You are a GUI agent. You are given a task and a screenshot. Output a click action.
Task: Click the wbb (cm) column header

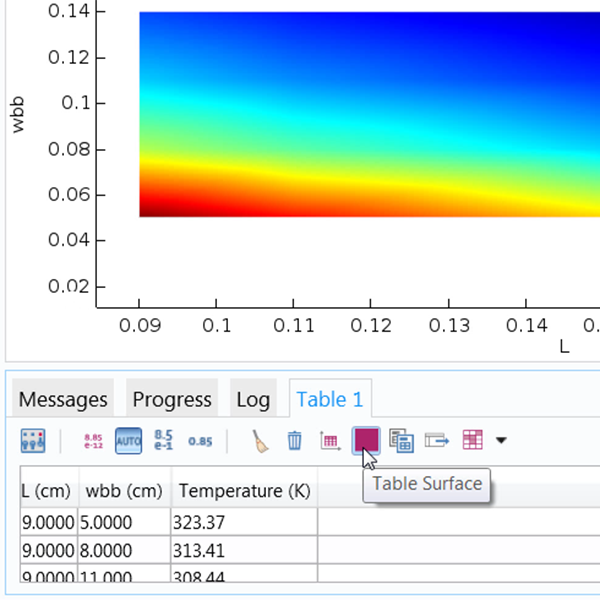[x=123, y=492]
